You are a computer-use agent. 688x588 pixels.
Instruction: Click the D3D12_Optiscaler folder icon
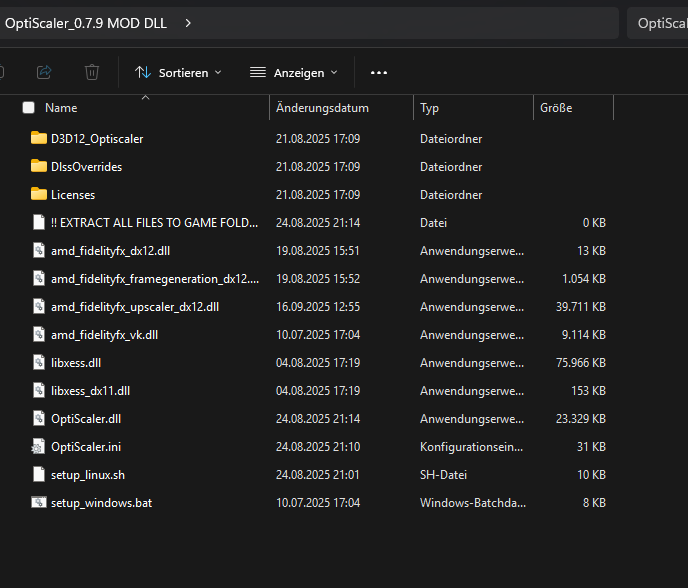(39, 138)
